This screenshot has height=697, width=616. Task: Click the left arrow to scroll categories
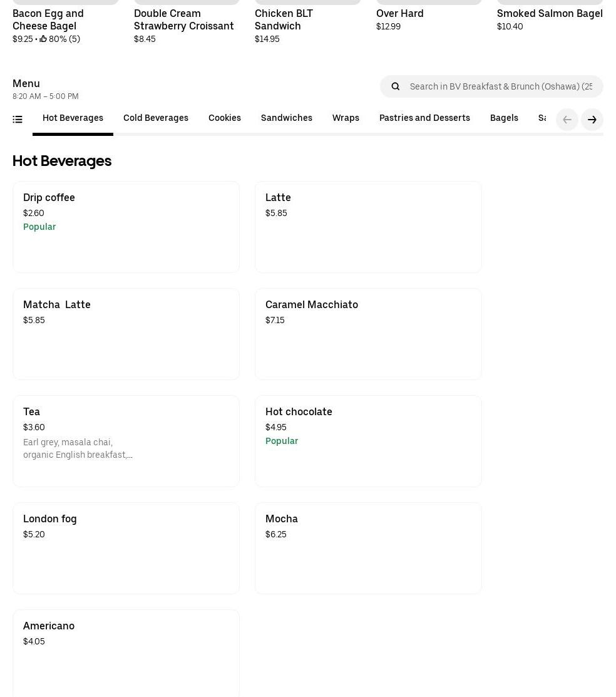tap(567, 120)
